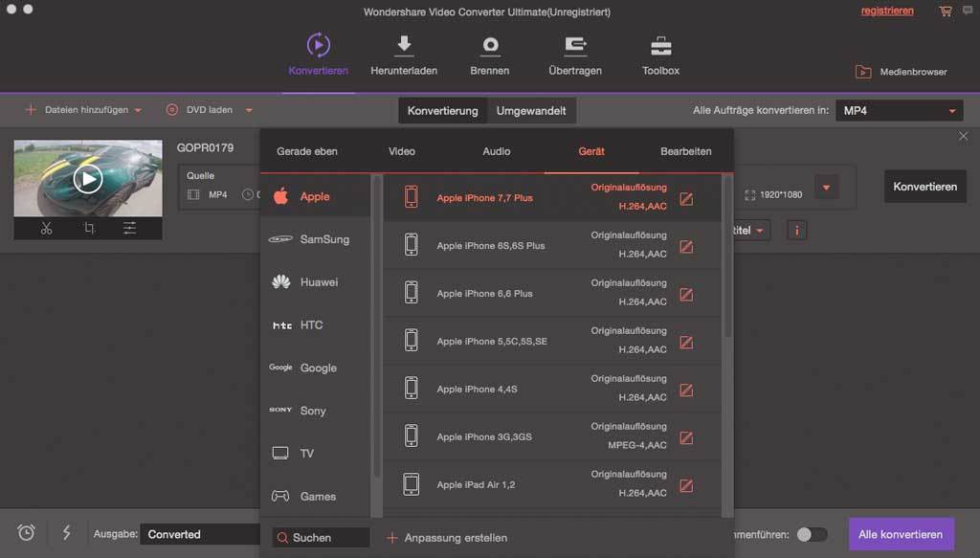Switch to Video tab
Image resolution: width=980 pixels, height=558 pixels.
(402, 151)
